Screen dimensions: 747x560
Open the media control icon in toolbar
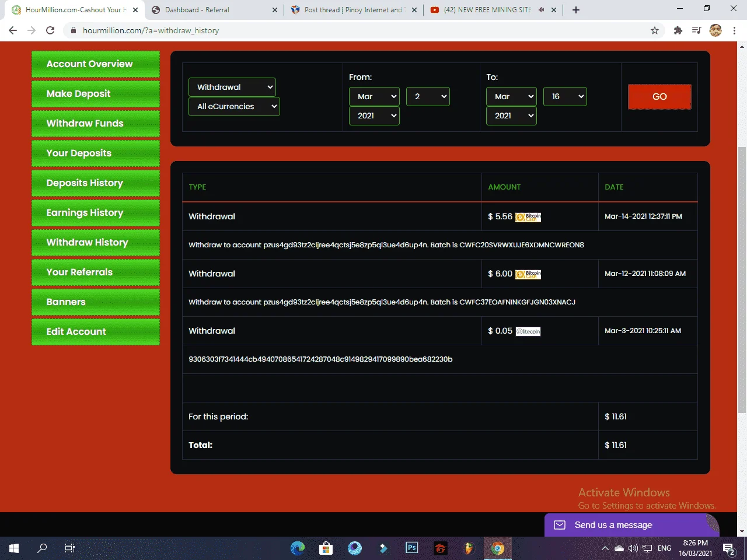(x=696, y=30)
